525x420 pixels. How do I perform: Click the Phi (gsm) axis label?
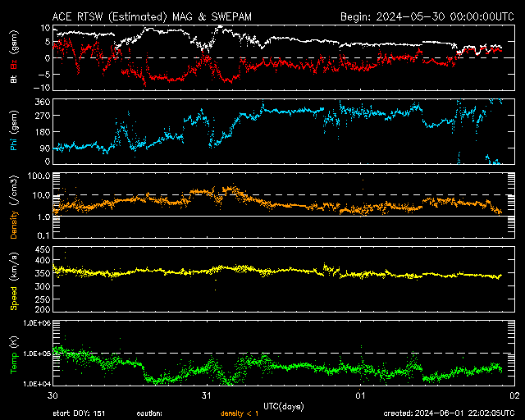click(14, 130)
